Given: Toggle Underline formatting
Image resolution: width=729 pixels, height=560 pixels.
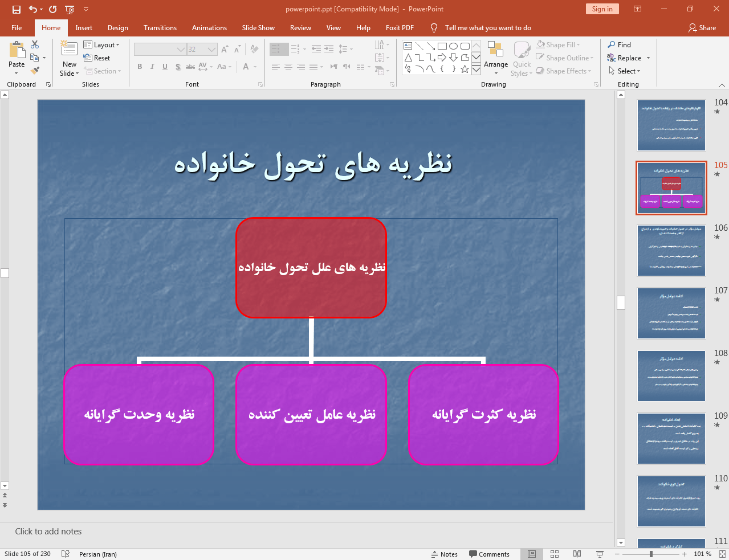Looking at the screenshot, I should point(165,67).
